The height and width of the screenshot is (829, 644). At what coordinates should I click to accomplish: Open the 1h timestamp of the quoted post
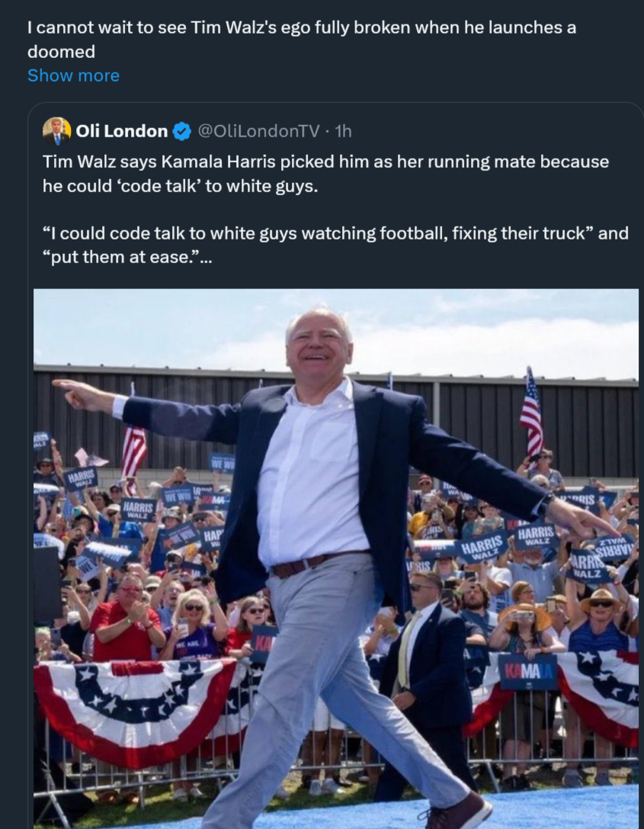point(344,131)
